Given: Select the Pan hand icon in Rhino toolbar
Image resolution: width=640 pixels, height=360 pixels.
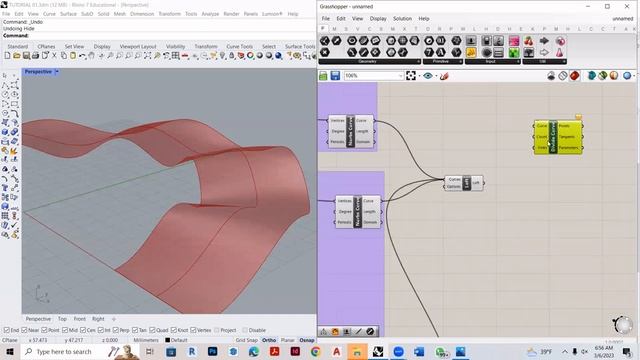Looking at the screenshot, I should tap(91, 56).
